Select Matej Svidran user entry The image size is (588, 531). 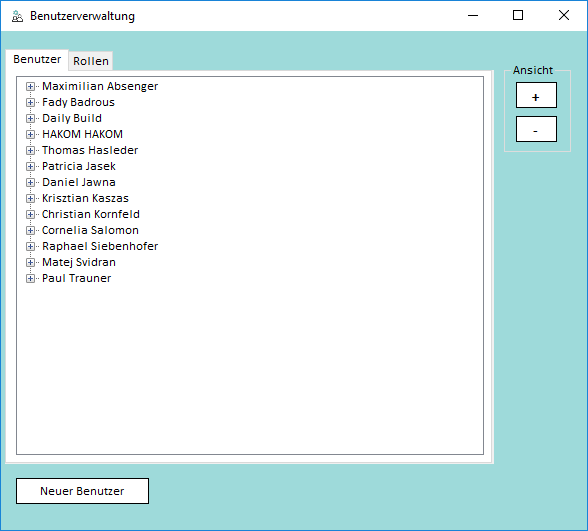point(79,262)
